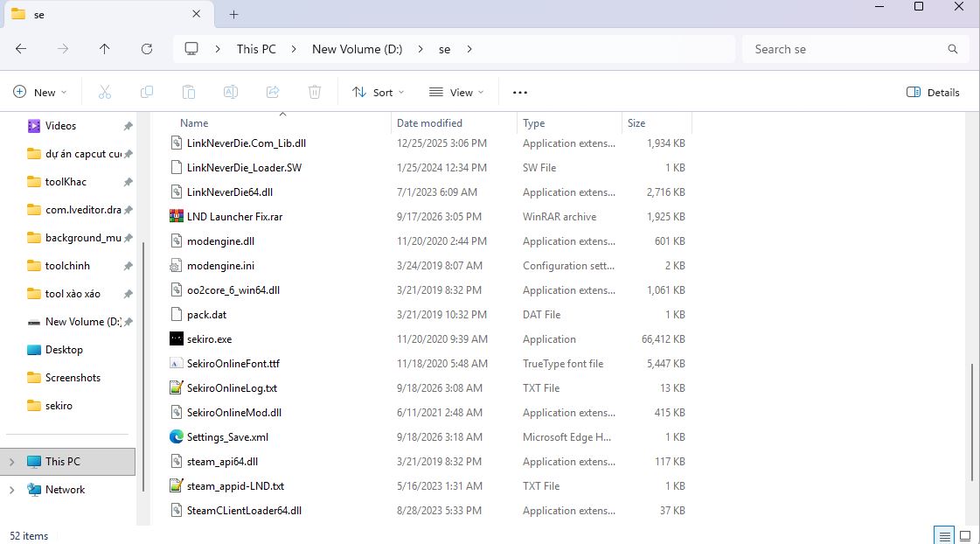The width and height of the screenshot is (980, 544).
Task: Unpin the Videos quick access item
Action: click(129, 126)
